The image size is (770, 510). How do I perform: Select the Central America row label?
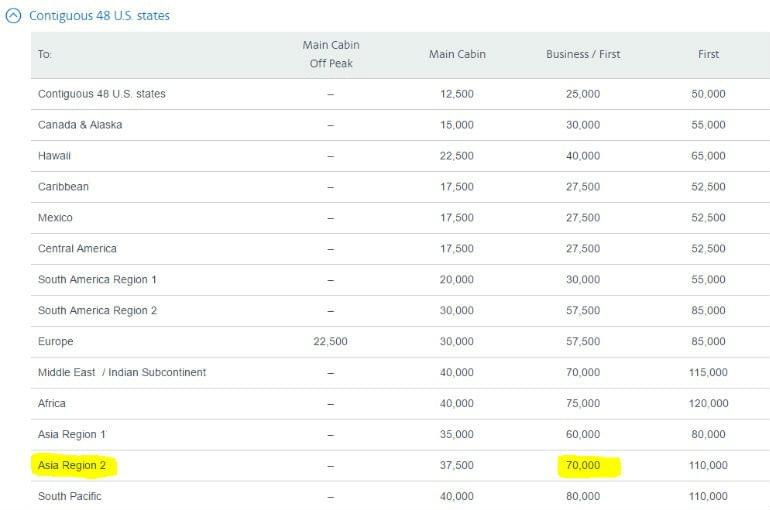coord(77,248)
